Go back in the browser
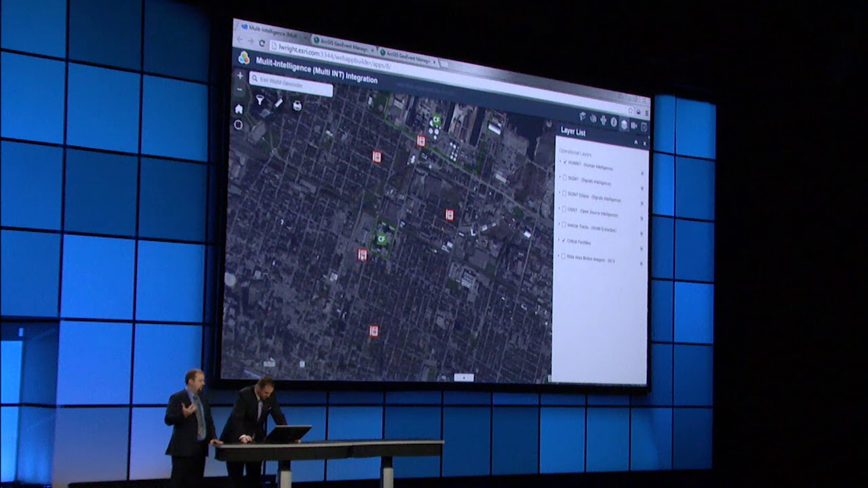 click(x=239, y=39)
